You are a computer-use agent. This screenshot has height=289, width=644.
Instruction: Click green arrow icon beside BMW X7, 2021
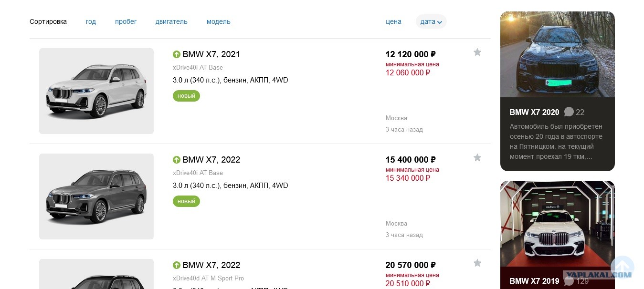click(177, 54)
